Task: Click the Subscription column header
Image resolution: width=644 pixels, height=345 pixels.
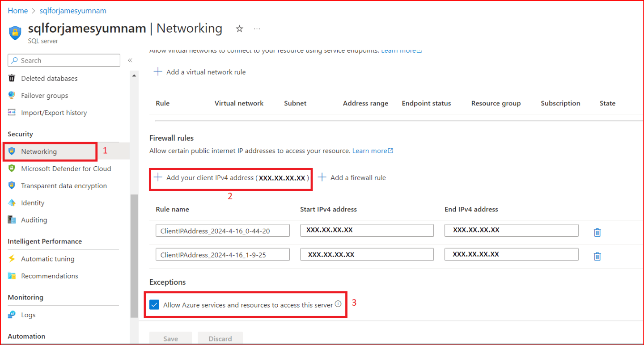Action: point(560,103)
